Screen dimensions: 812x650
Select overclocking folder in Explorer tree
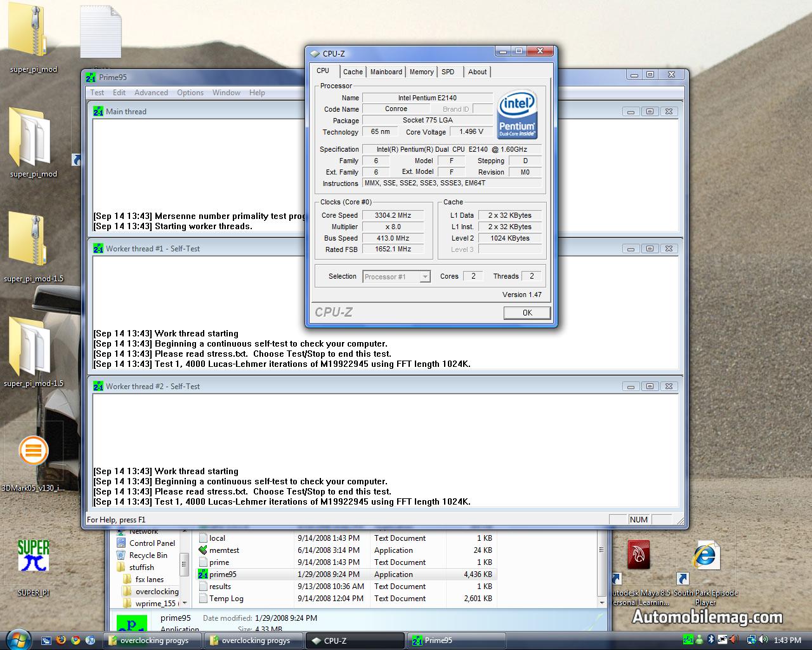point(150,591)
